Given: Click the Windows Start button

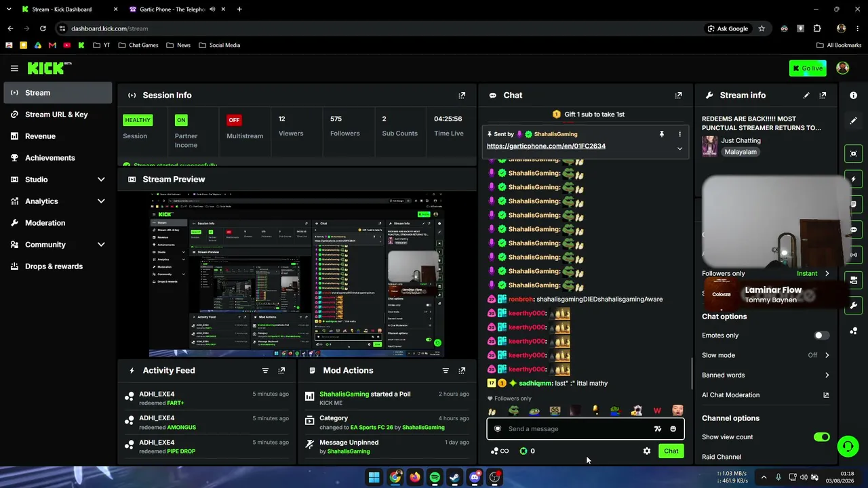Looking at the screenshot, I should coord(374,477).
